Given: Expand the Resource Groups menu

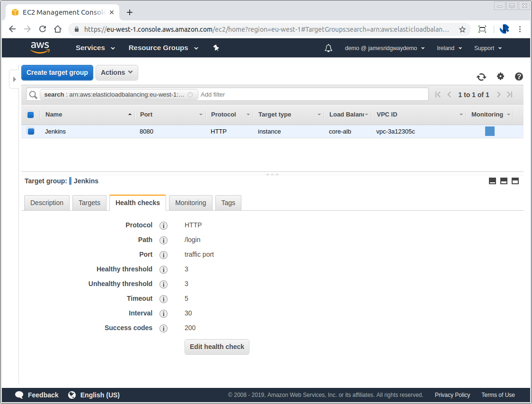Looking at the screenshot, I should [163, 48].
